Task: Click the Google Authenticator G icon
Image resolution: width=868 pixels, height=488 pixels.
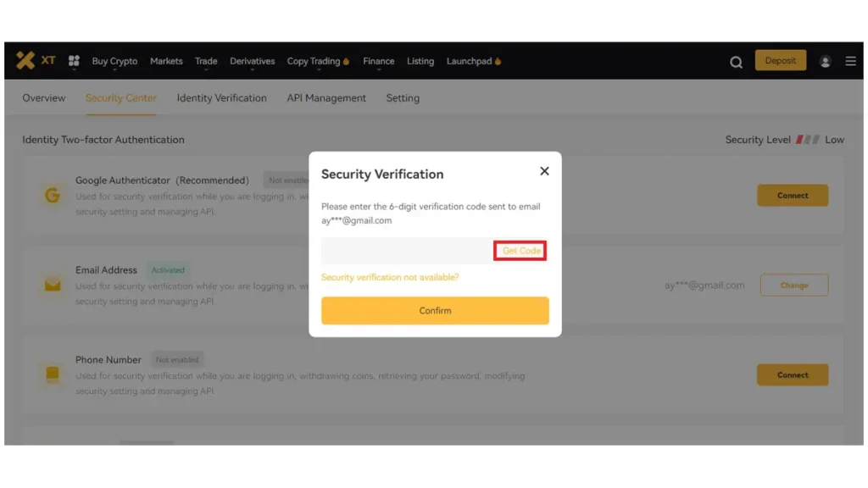Action: 53,196
